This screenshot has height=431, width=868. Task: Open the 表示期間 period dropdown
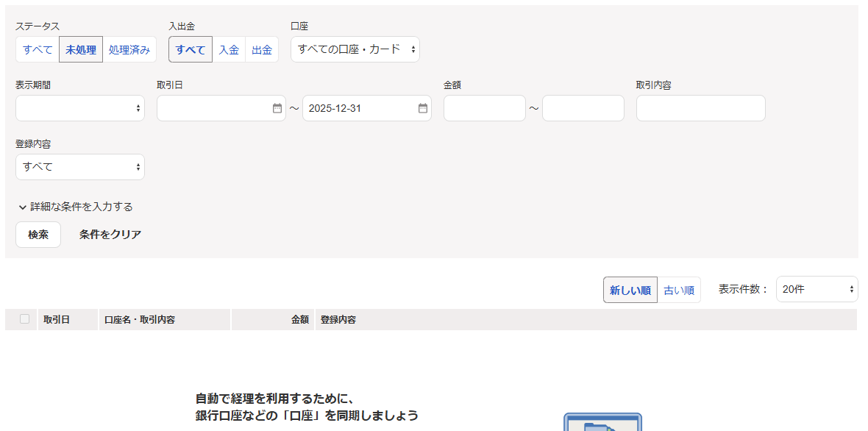pyautogui.click(x=79, y=107)
